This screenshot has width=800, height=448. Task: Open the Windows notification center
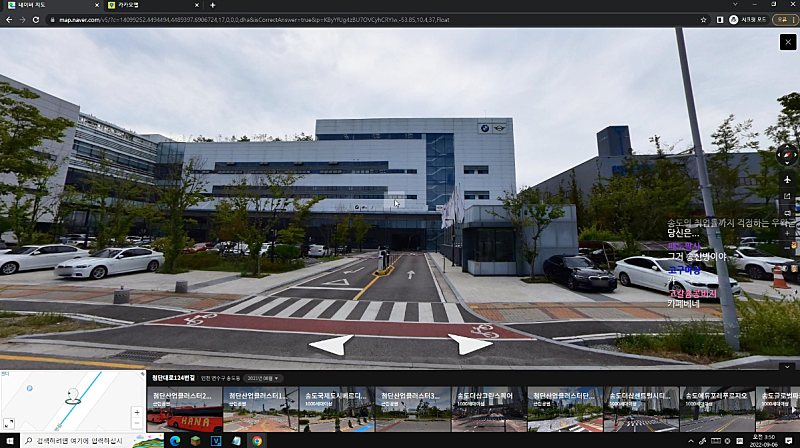789,440
